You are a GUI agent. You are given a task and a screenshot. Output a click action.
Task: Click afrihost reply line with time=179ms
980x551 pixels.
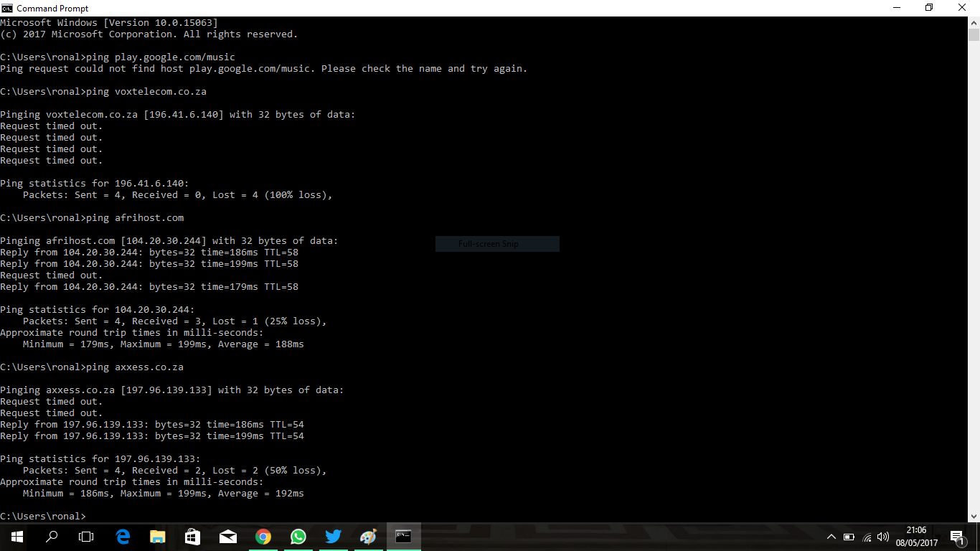pyautogui.click(x=149, y=286)
